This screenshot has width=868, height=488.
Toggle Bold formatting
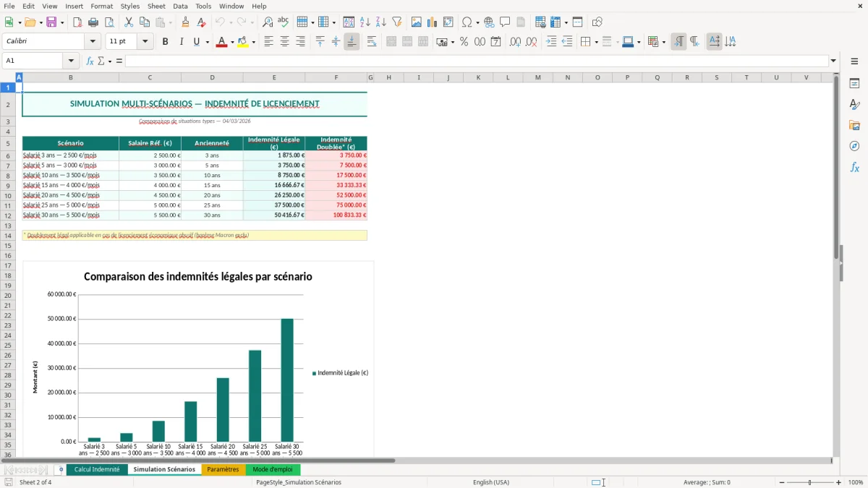165,42
